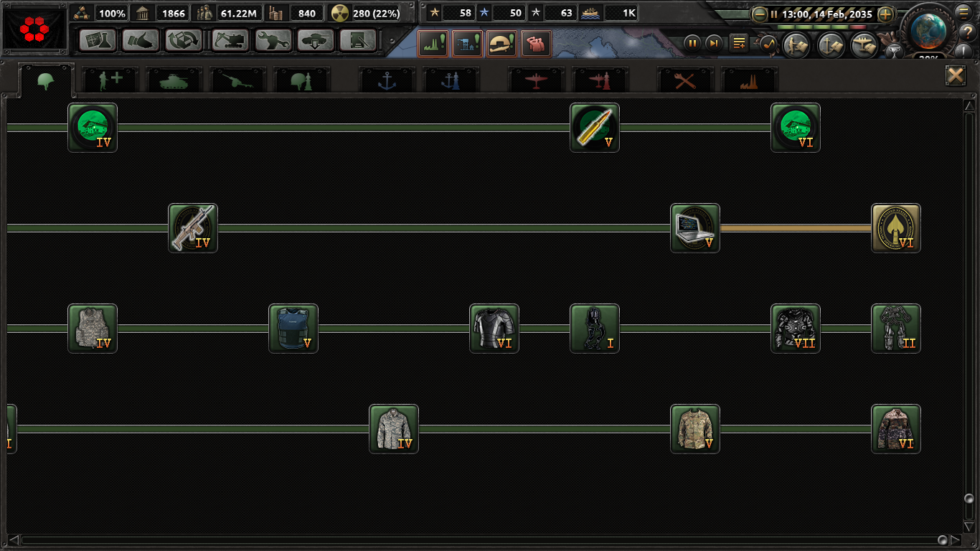This screenshot has height=551, width=980.
Task: Open the Diplomacy handshake icon
Action: pyautogui.click(x=141, y=40)
